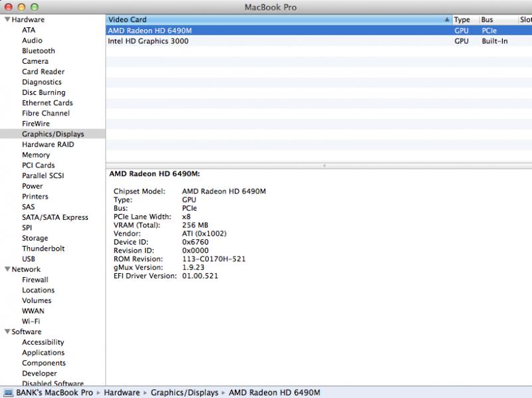The height and width of the screenshot is (398, 532).
Task: Select PCI Cards in the sidebar
Action: (39, 165)
